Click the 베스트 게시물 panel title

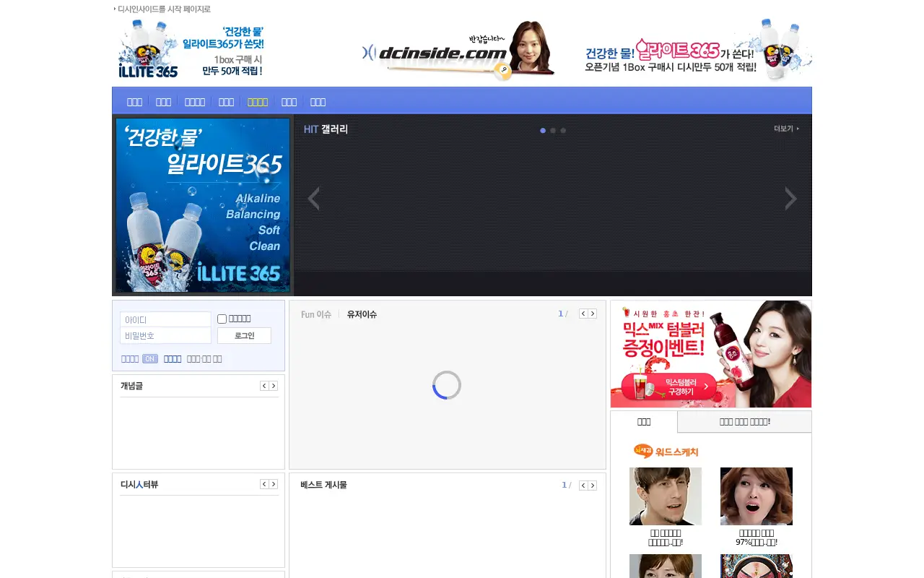point(323,485)
